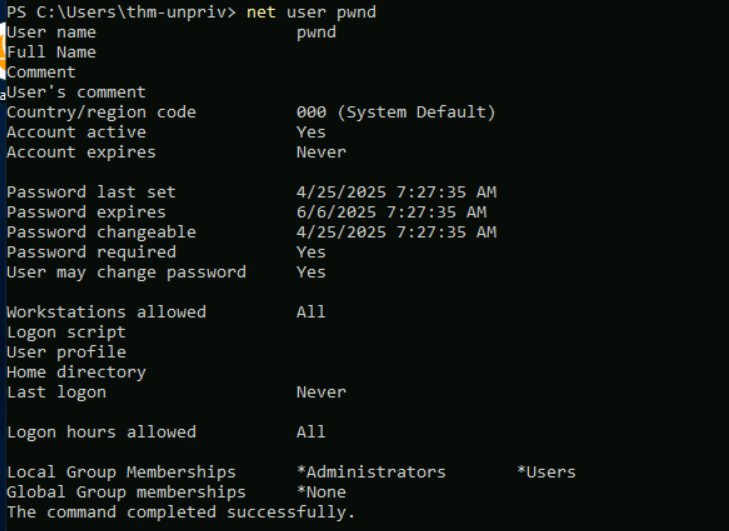Screen dimensions: 729x531
Task: Click the 'Never' value beside Account expires
Action: (x=321, y=152)
